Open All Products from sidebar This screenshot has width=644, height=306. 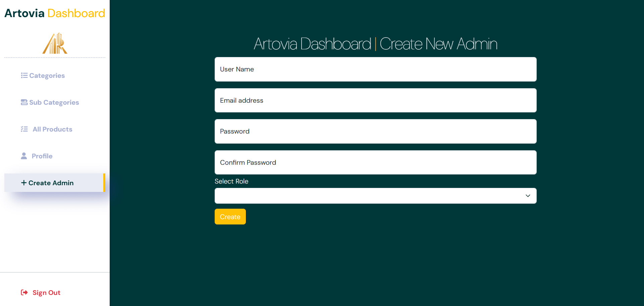52,129
